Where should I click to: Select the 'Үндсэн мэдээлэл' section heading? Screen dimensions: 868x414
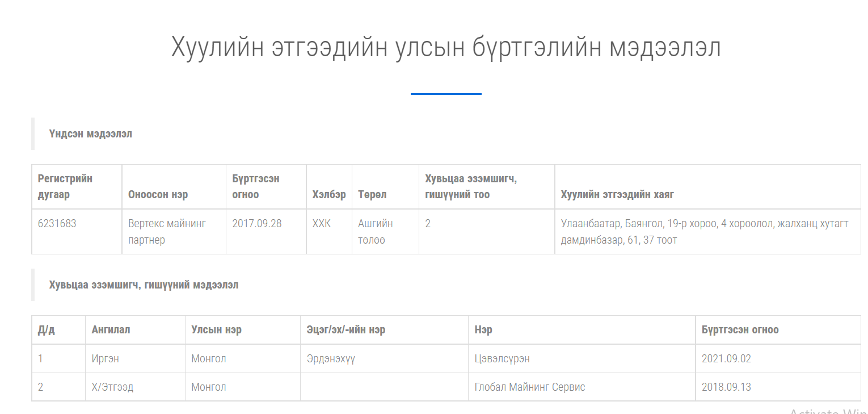91,134
